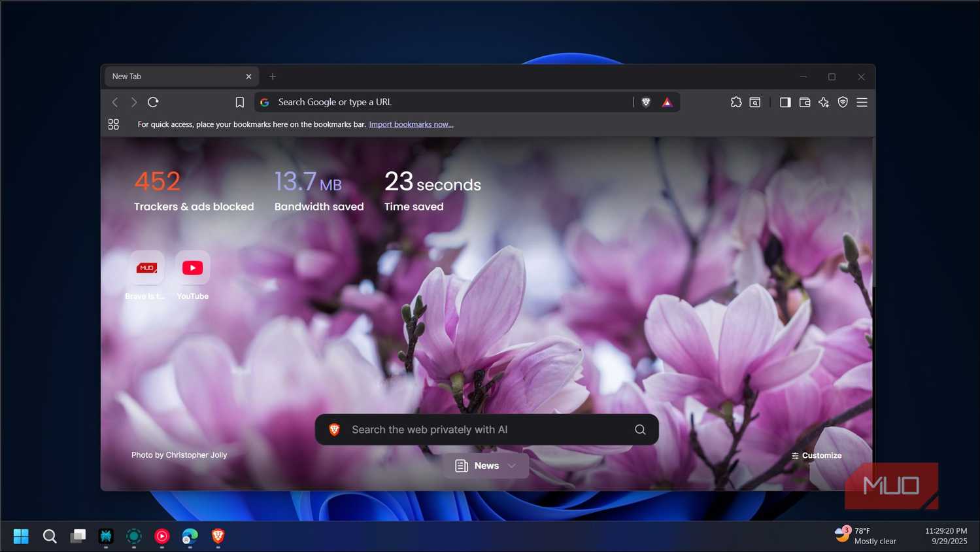Open Task View on the taskbar
The height and width of the screenshot is (552, 980).
tap(78, 536)
